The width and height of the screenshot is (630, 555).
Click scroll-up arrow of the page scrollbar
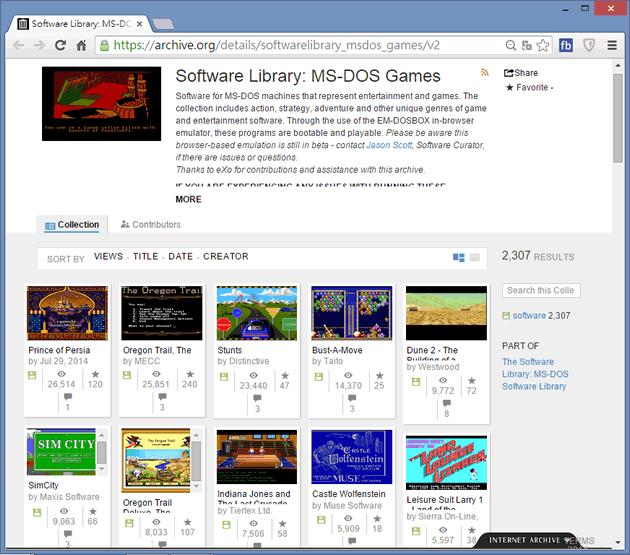point(618,66)
